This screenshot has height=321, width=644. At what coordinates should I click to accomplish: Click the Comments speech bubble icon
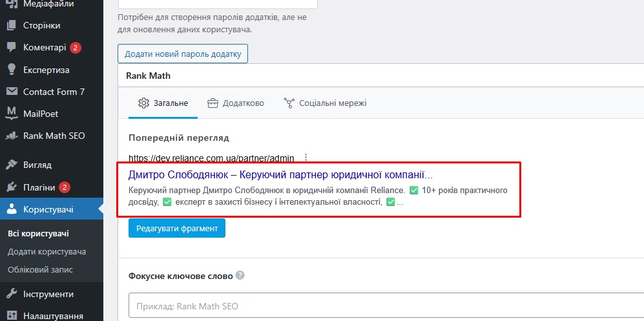point(12,47)
